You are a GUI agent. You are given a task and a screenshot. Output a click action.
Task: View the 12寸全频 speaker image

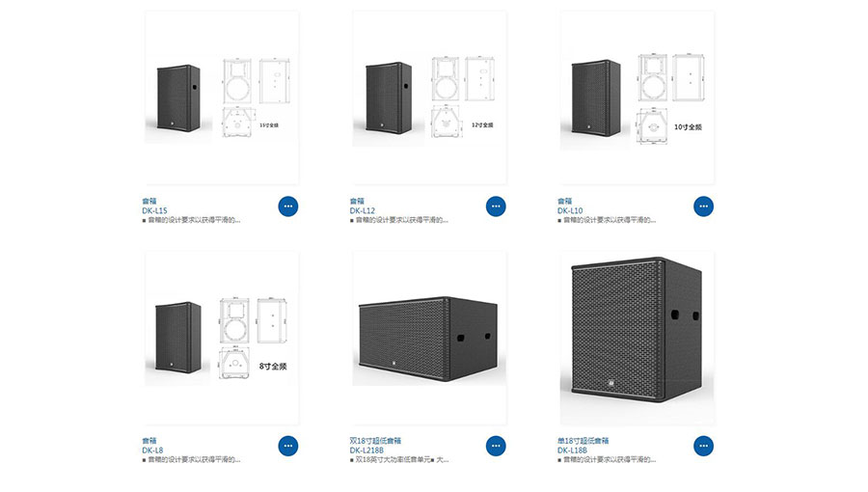tap(429, 97)
